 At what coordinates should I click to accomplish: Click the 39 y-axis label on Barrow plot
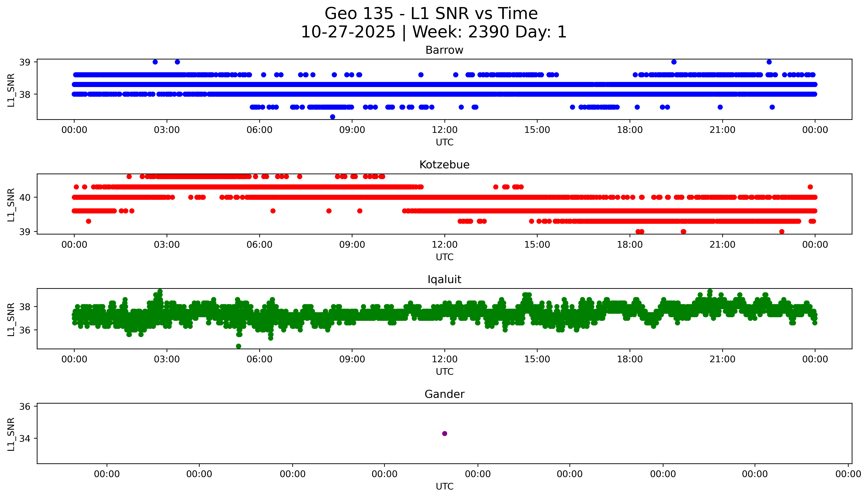[x=25, y=62]
